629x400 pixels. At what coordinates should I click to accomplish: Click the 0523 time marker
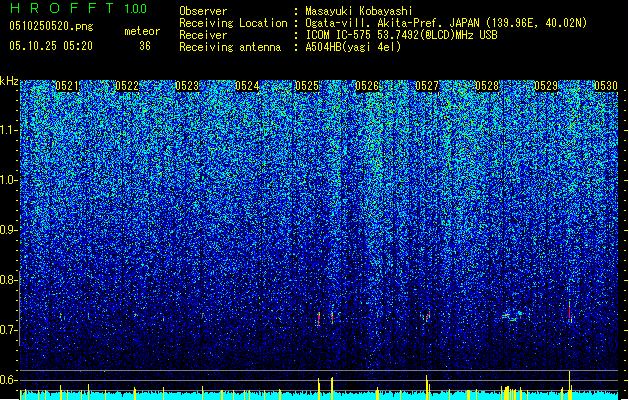click(187, 86)
